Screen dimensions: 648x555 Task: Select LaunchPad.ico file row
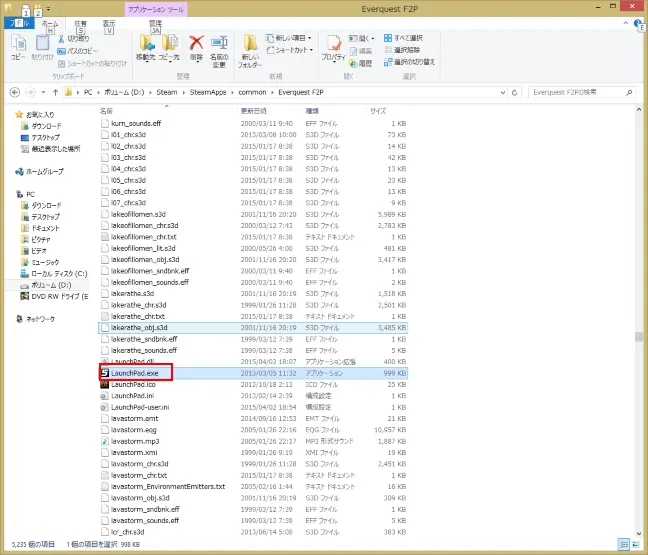point(253,384)
